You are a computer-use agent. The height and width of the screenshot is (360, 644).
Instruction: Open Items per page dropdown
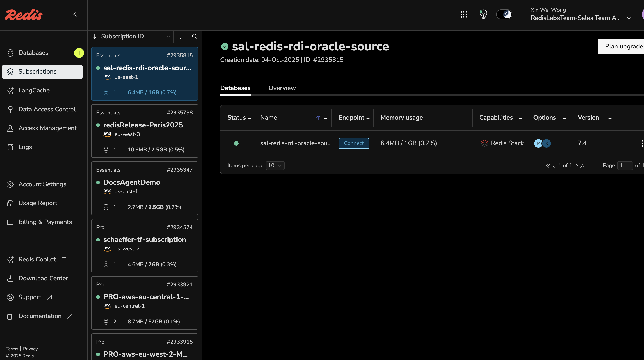(275, 165)
